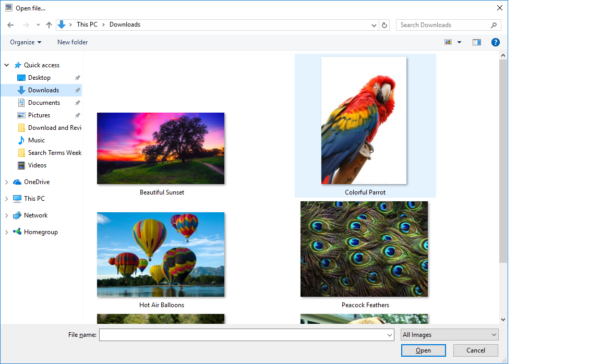Toggle the preview pane icon
Viewport: 601px width, 364px height.
click(476, 42)
